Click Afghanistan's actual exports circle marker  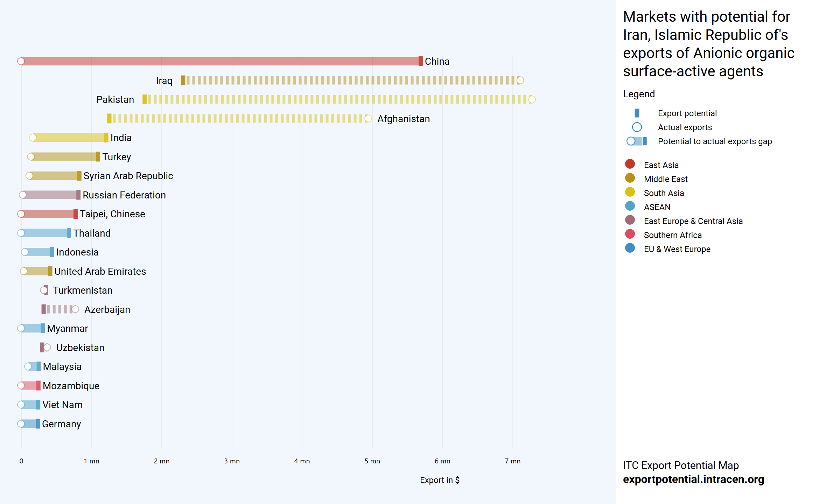(368, 119)
